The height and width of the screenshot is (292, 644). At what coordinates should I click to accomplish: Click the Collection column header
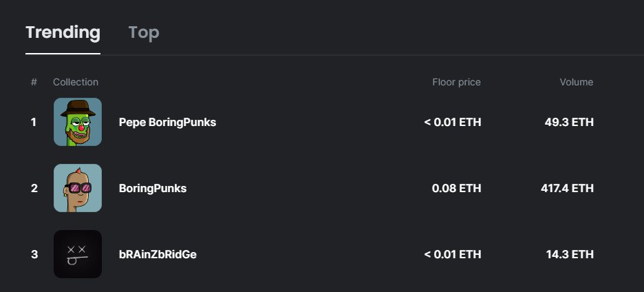(x=76, y=82)
